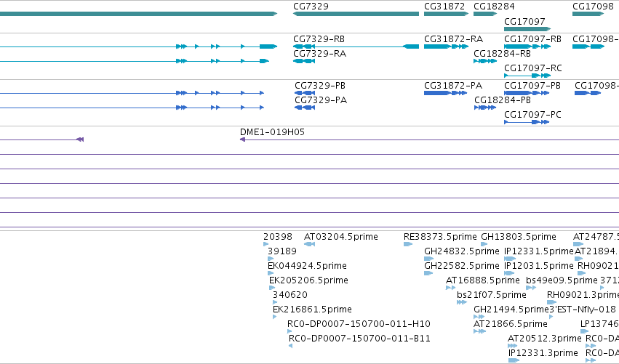Click the 340620 feature label
The width and height of the screenshot is (619, 364).
click(289, 295)
